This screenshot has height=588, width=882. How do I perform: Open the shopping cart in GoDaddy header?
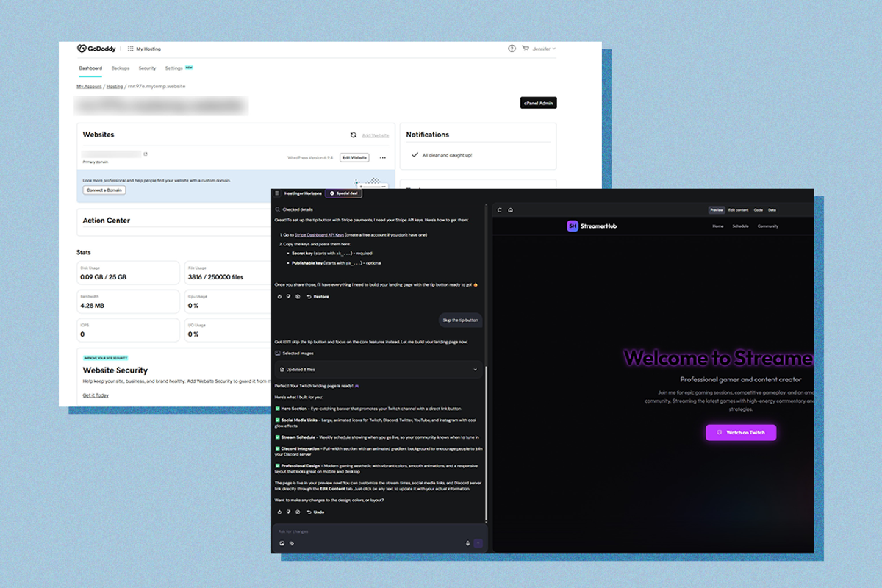(x=525, y=49)
